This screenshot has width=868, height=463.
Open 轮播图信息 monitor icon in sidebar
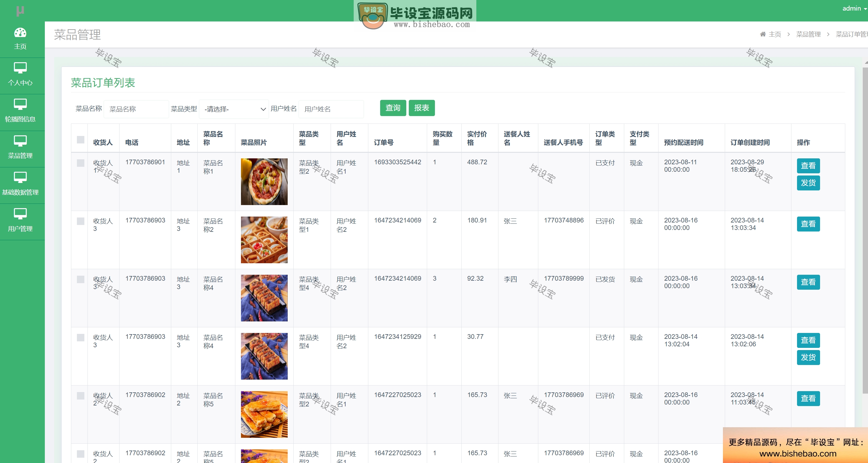(20, 104)
